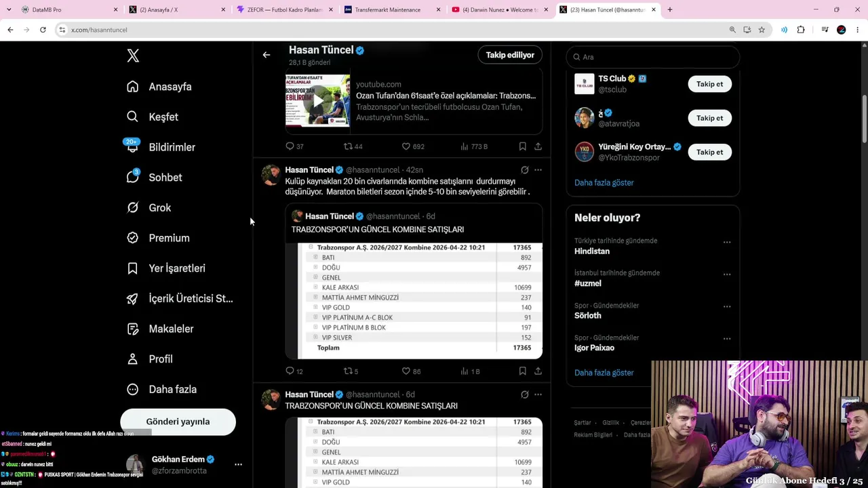The width and height of the screenshot is (868, 488).
Task: Reply to Ozan Tufan post with 37 comments
Action: pos(294,146)
